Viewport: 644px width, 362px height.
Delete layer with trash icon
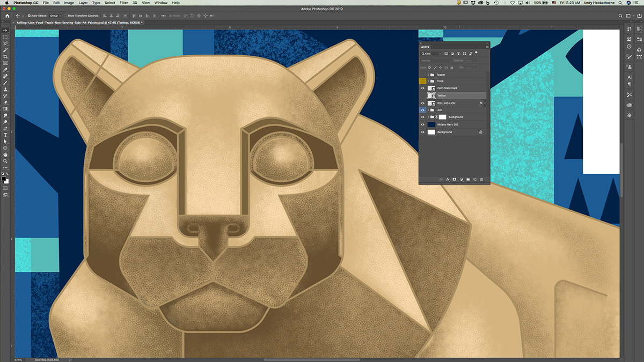[481, 179]
